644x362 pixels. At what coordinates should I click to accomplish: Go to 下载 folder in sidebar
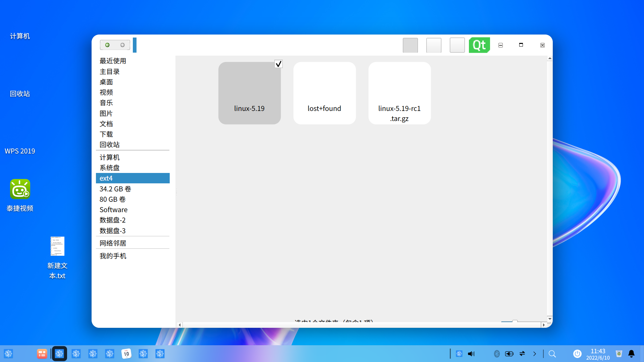pos(106,134)
